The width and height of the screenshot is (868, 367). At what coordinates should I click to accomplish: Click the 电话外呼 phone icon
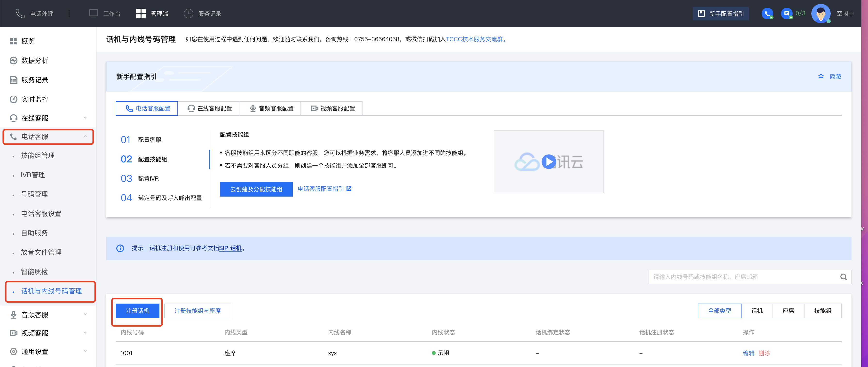point(20,14)
